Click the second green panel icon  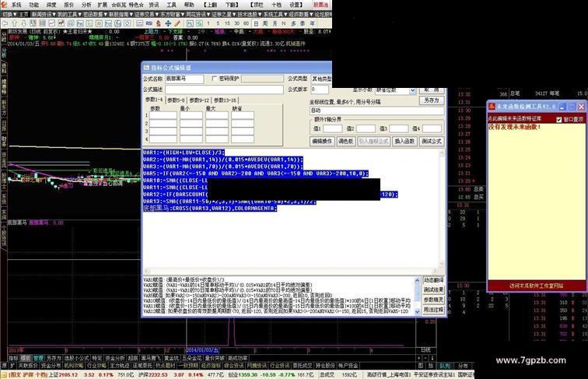pyautogui.click(x=199, y=23)
